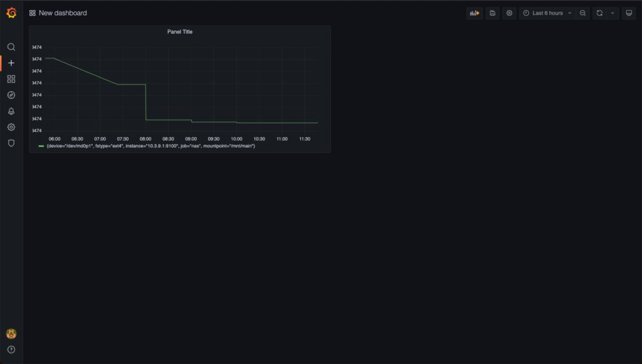This screenshot has height=364, width=642.
Task: Expand the refresh interval dropdown arrow
Action: coord(613,13)
